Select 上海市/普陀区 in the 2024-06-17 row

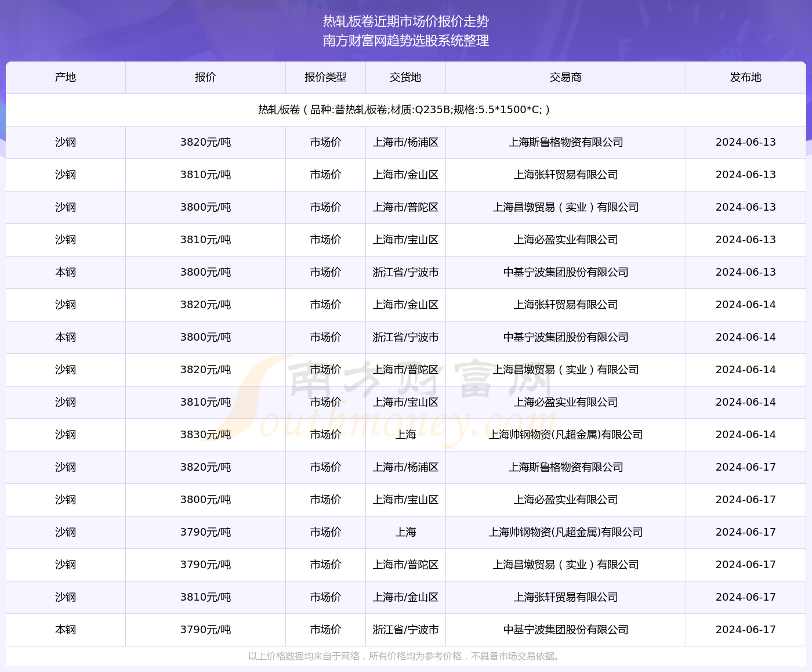point(405,565)
